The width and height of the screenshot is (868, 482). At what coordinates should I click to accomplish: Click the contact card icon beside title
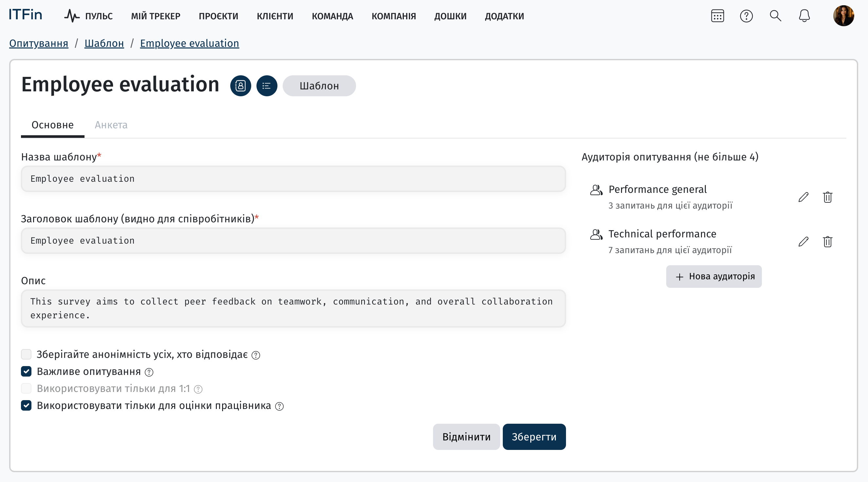click(x=240, y=86)
